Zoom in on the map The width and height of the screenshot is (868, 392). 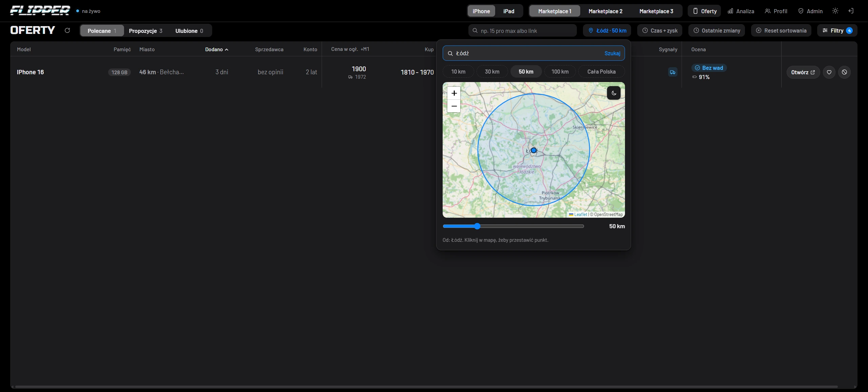454,93
